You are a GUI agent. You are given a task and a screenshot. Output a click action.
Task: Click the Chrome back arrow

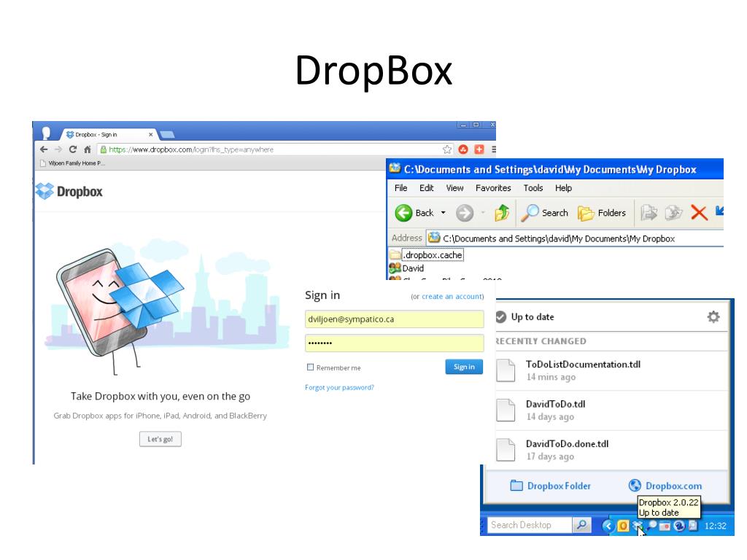pyautogui.click(x=44, y=149)
